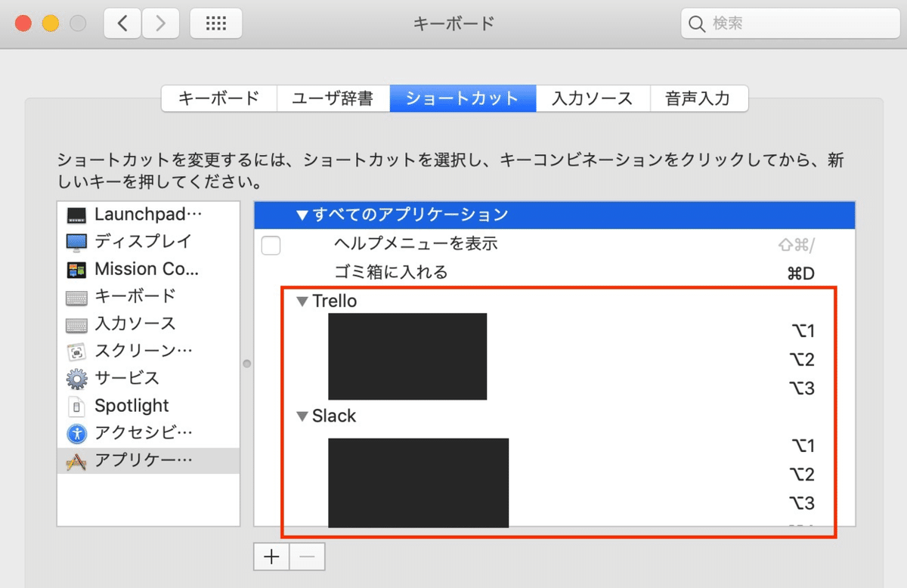Click the ⌥3 shortcut under Slack
This screenshot has width=907, height=588.
click(801, 503)
